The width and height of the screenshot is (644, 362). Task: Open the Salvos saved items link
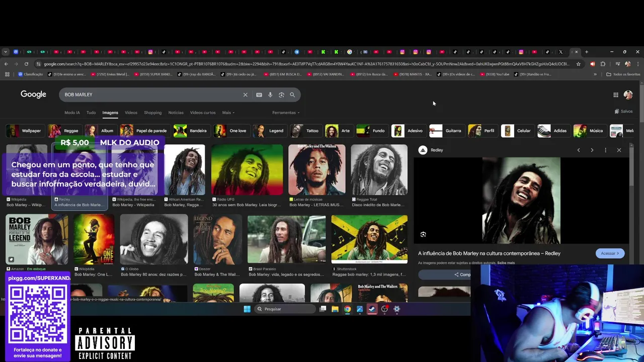[623, 111]
